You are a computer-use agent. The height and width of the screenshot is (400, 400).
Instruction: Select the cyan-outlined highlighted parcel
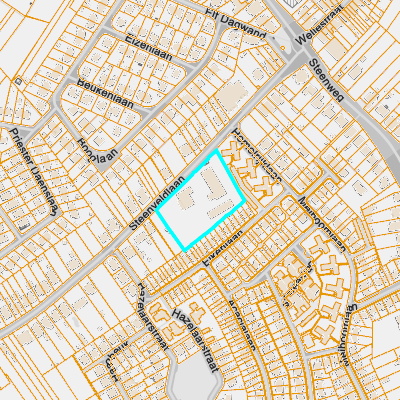coord(201,200)
